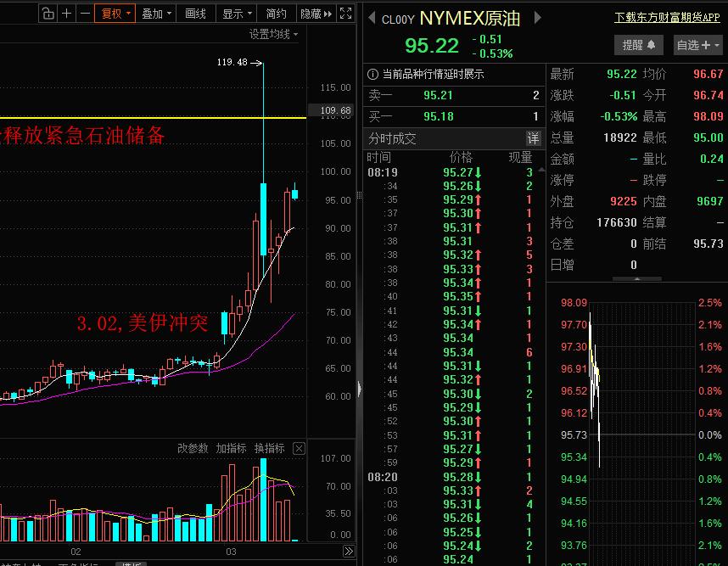Click 前结 value 95.73
This screenshot has height=566, width=728.
[708, 244]
